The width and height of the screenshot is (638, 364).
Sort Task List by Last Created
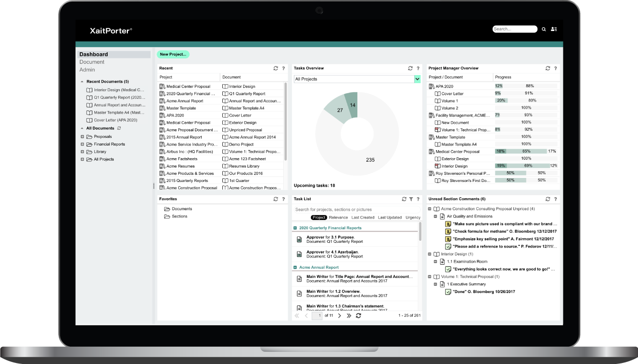(363, 217)
